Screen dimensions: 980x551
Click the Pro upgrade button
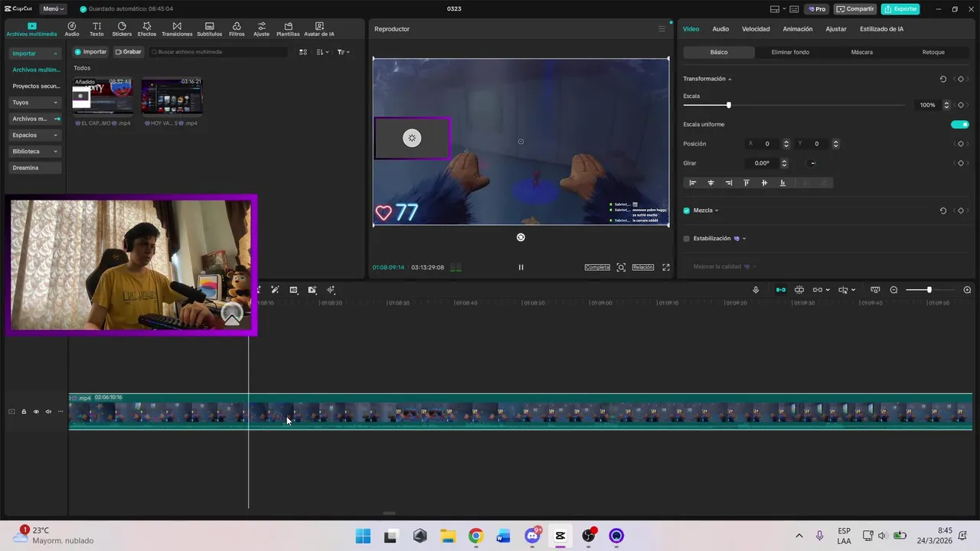[x=817, y=9]
